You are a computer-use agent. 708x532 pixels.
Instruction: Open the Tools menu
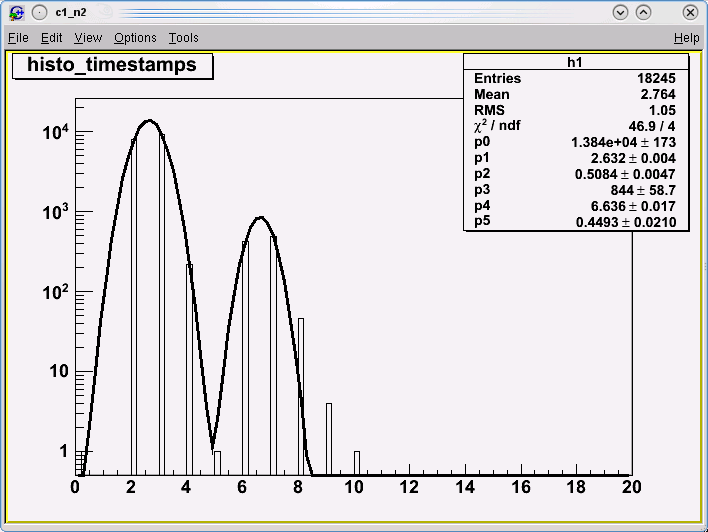click(x=183, y=37)
